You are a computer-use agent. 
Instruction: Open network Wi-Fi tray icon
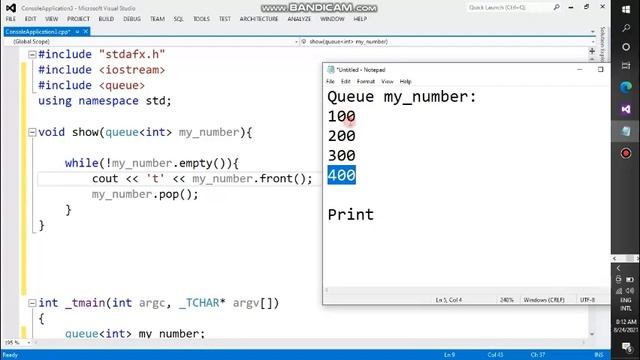[619, 291]
